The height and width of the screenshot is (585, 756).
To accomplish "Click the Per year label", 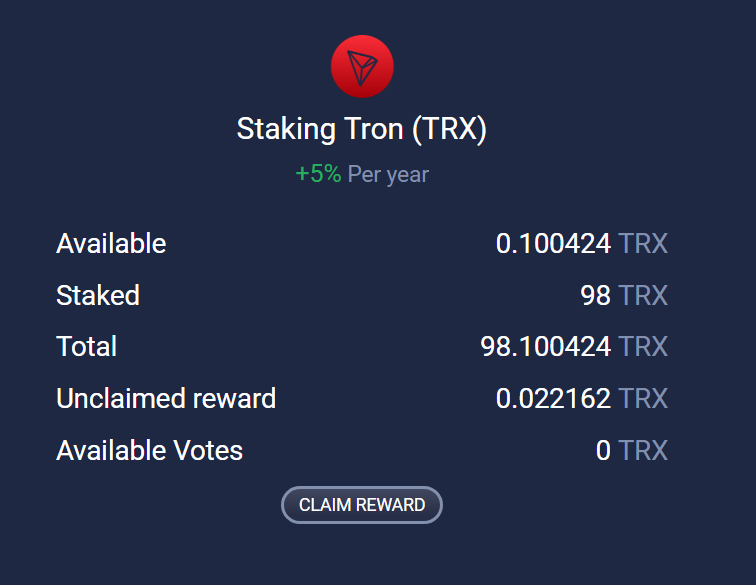I will (x=388, y=175).
